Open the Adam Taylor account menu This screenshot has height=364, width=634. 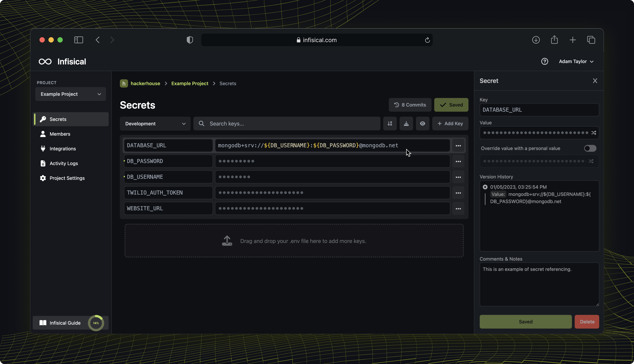[576, 61]
